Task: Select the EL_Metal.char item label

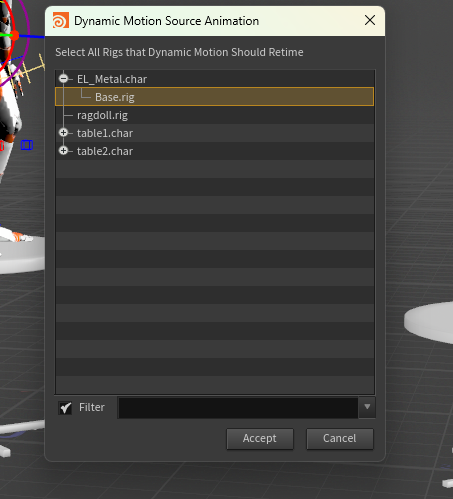Action: pos(112,79)
